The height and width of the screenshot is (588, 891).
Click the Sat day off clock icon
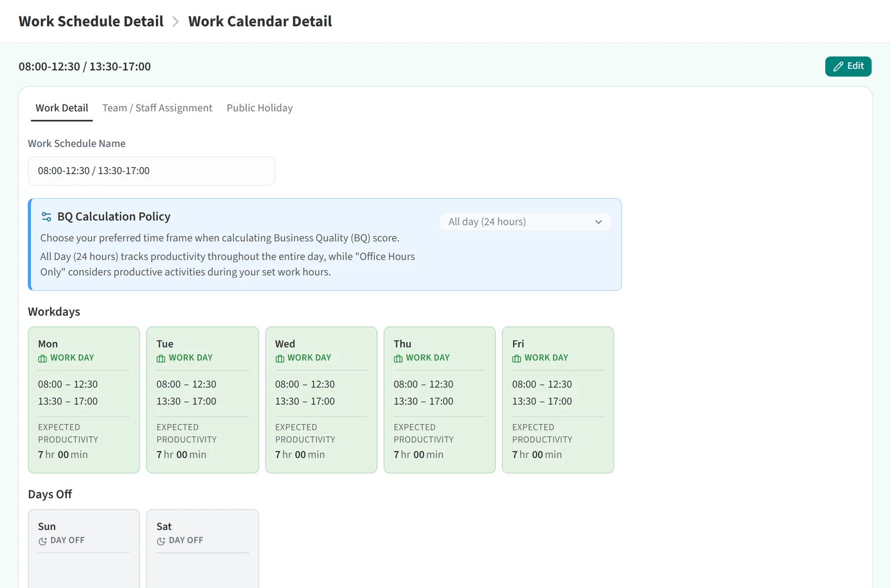(161, 541)
